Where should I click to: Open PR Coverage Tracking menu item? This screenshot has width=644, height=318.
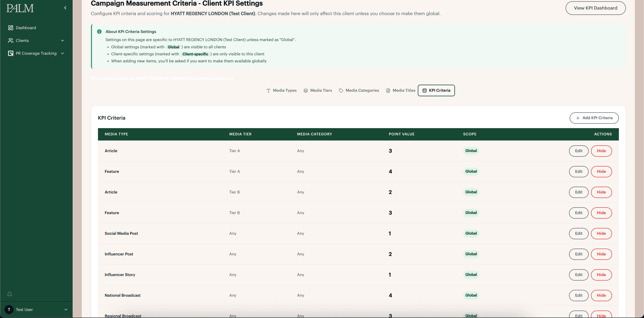36,53
